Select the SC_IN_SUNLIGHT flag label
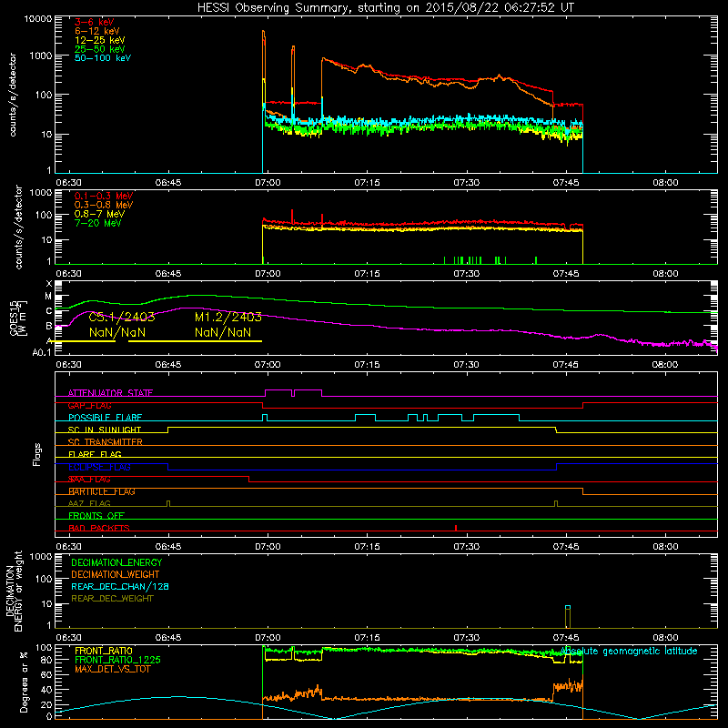 point(105,430)
